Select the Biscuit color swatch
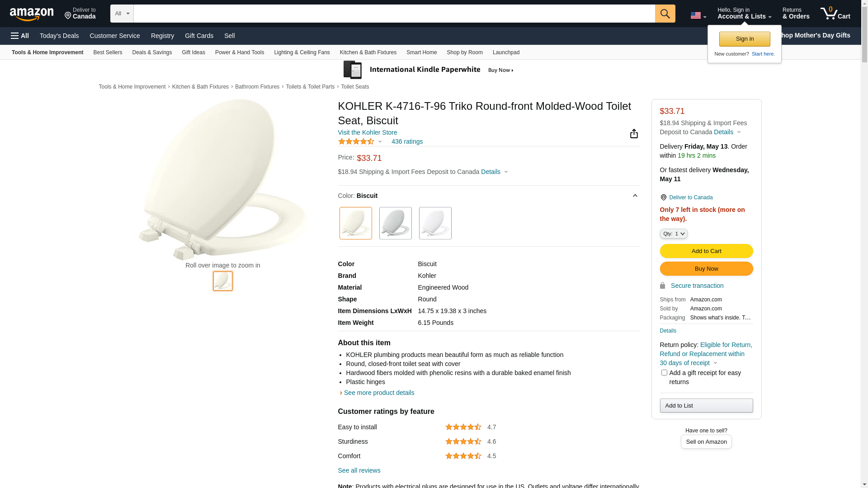The image size is (868, 488). pos(356,223)
